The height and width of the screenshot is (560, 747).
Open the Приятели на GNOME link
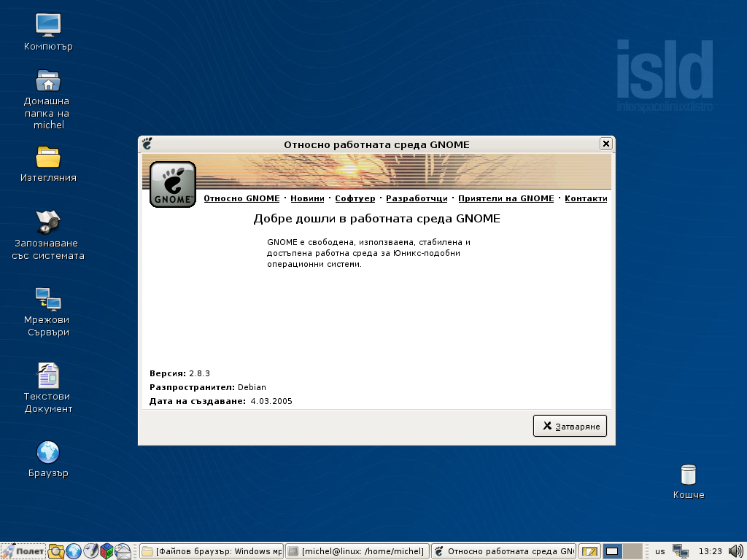coord(506,198)
